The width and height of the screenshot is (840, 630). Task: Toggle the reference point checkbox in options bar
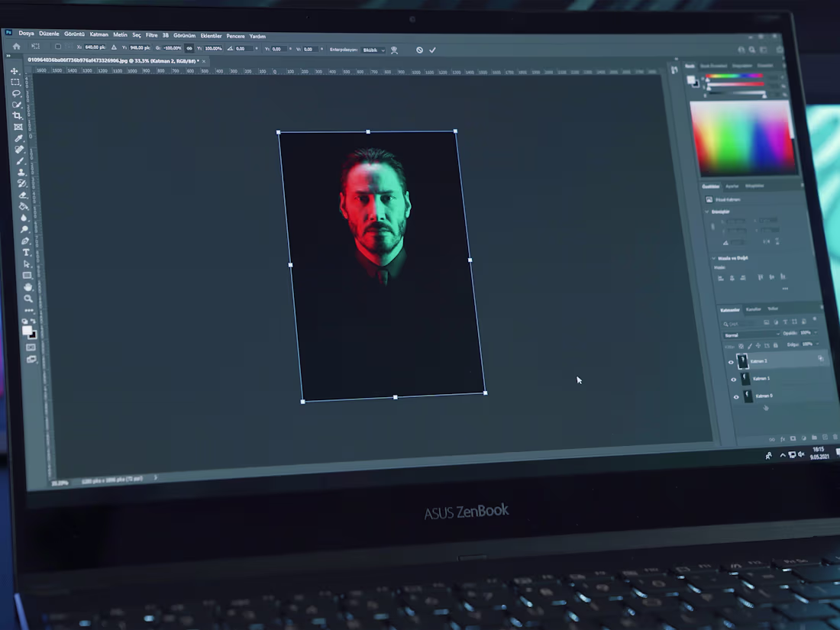[x=58, y=47]
